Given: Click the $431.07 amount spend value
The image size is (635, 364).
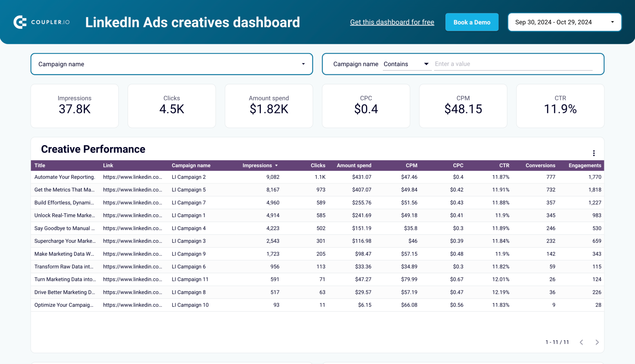Looking at the screenshot, I should [362, 177].
